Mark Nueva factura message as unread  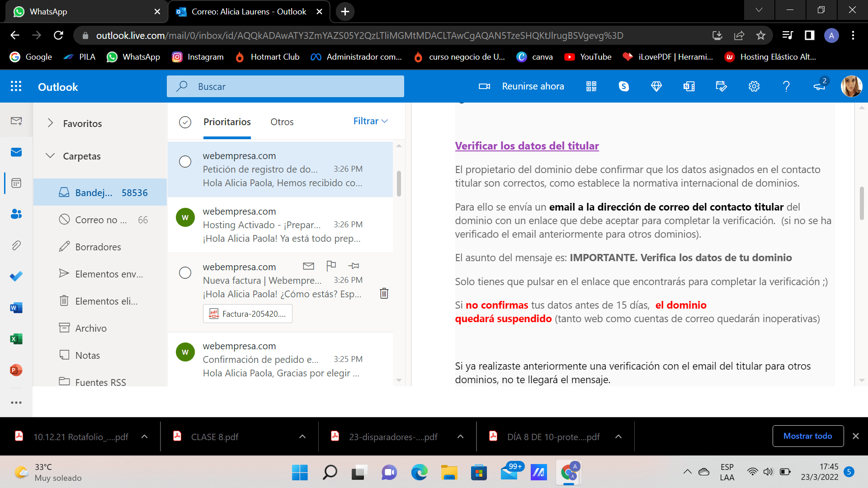308,266
